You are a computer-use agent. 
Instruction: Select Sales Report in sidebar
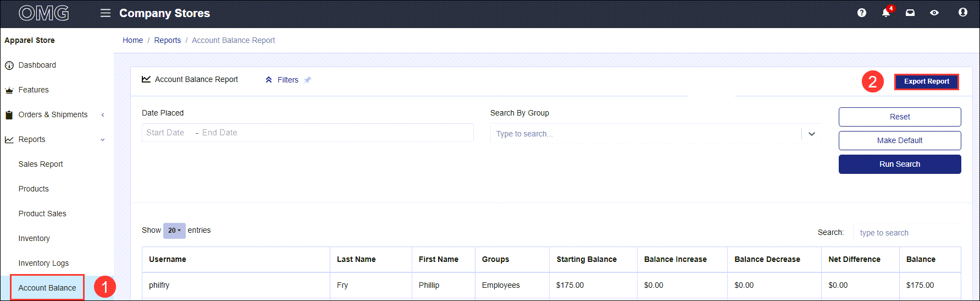(41, 164)
